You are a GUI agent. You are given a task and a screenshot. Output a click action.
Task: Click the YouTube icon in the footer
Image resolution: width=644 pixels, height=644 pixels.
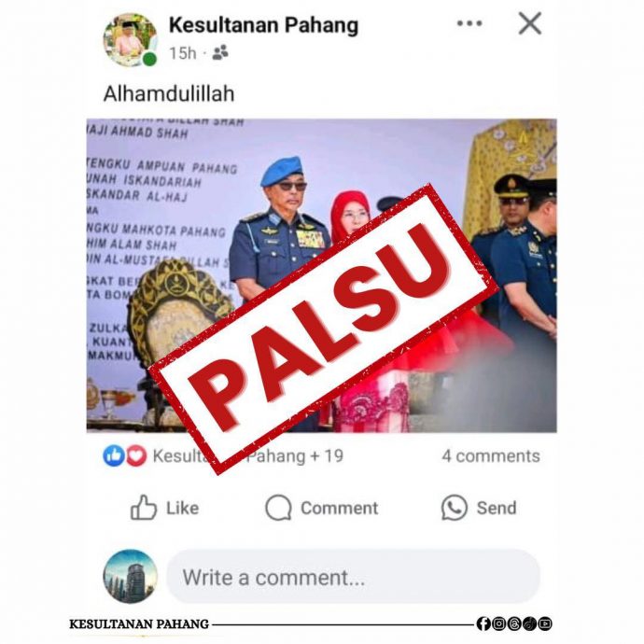(x=545, y=623)
